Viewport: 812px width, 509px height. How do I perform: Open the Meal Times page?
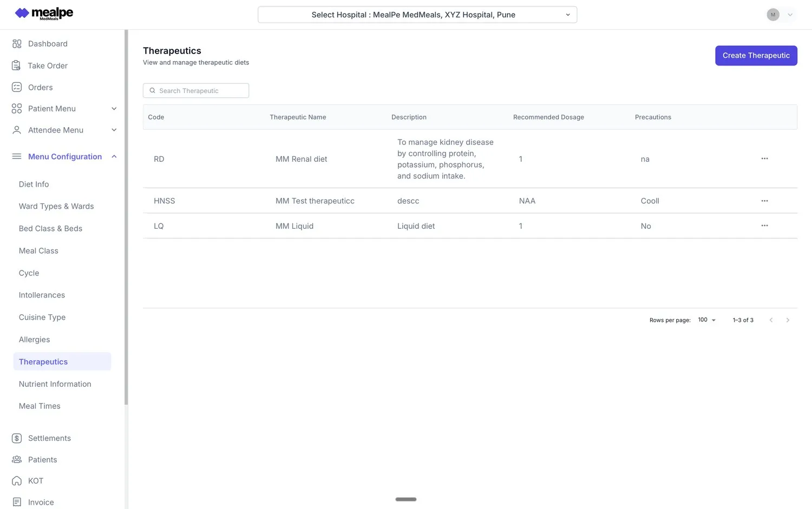click(x=40, y=406)
